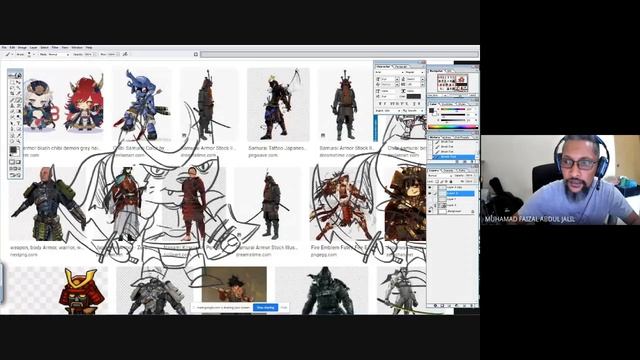Select the Hand tool in toolbox
This screenshot has height=360, width=640.
[x=12, y=141]
